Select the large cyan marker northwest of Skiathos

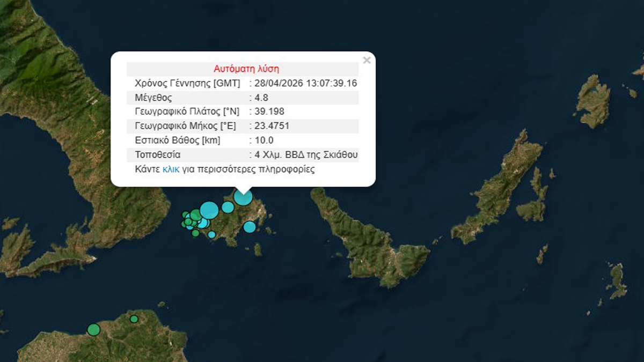tap(209, 210)
